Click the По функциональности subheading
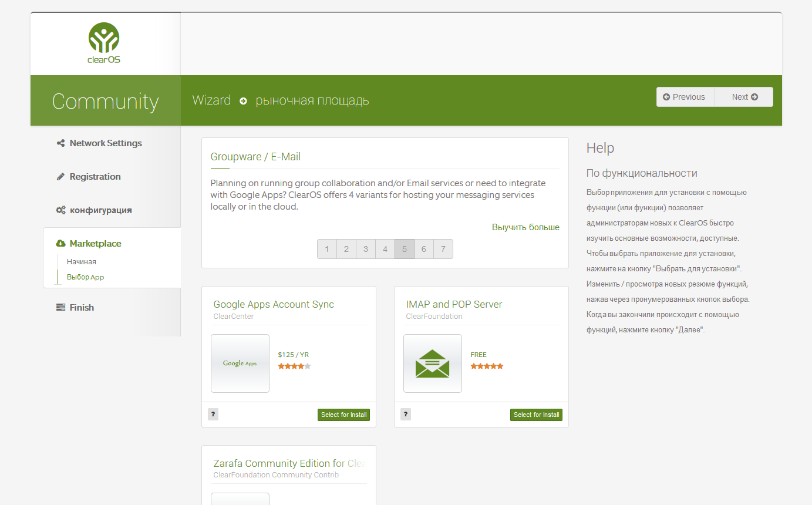Screen dimensions: 812x505 (x=642, y=173)
